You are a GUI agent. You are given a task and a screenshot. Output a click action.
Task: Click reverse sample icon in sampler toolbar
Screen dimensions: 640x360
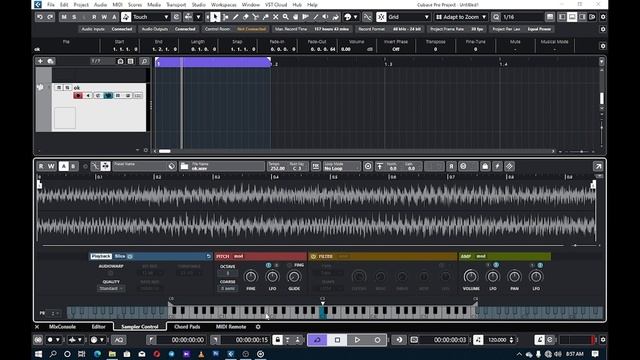[x=451, y=166]
